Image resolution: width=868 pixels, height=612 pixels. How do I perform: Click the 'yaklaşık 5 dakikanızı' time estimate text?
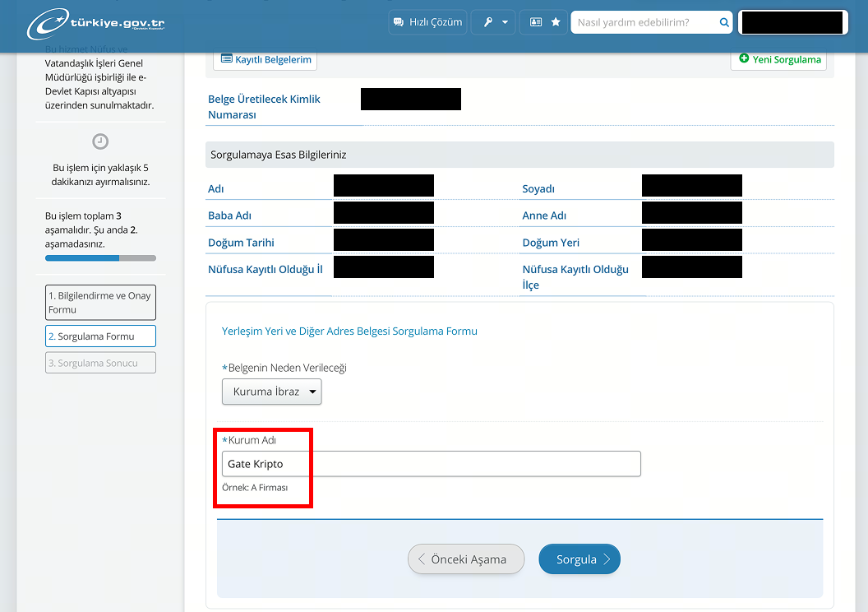[x=100, y=175]
